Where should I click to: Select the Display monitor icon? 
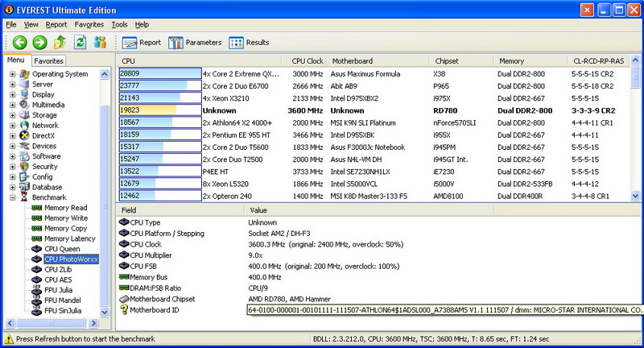click(x=24, y=94)
